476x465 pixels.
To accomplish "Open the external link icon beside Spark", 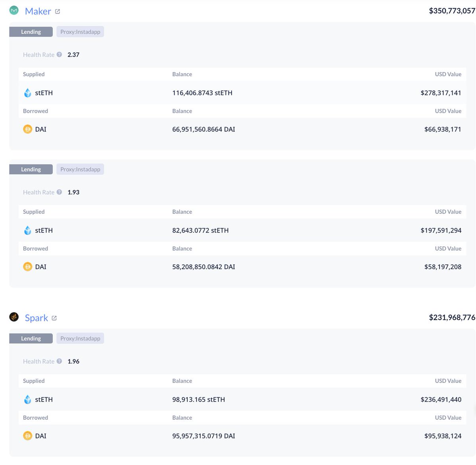I will point(54,318).
